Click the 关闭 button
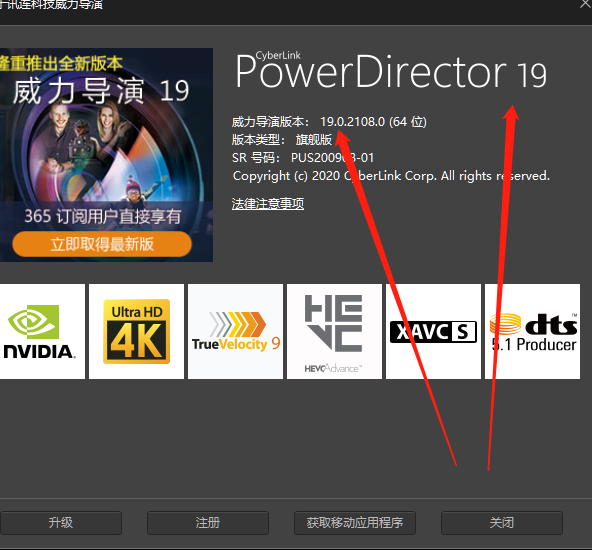Image resolution: width=592 pixels, height=550 pixels. click(x=502, y=523)
